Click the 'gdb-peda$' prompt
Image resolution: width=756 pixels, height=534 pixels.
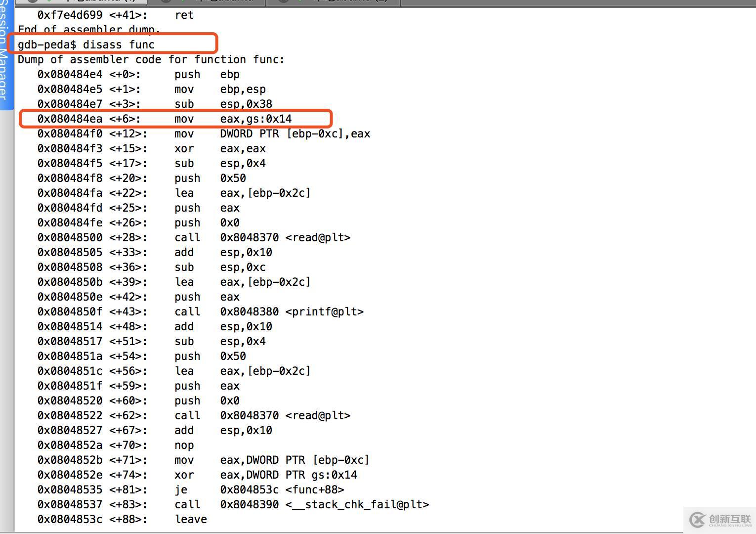coord(47,44)
